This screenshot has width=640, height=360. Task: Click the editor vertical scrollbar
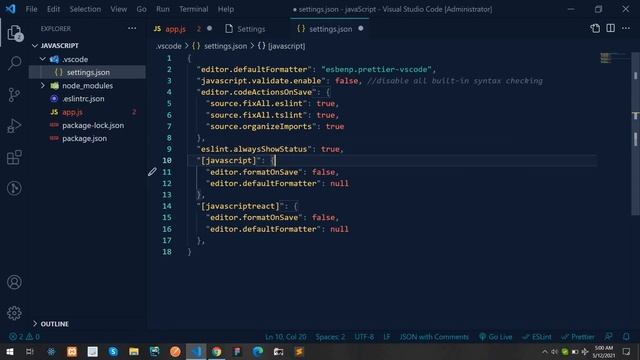tap(636, 134)
